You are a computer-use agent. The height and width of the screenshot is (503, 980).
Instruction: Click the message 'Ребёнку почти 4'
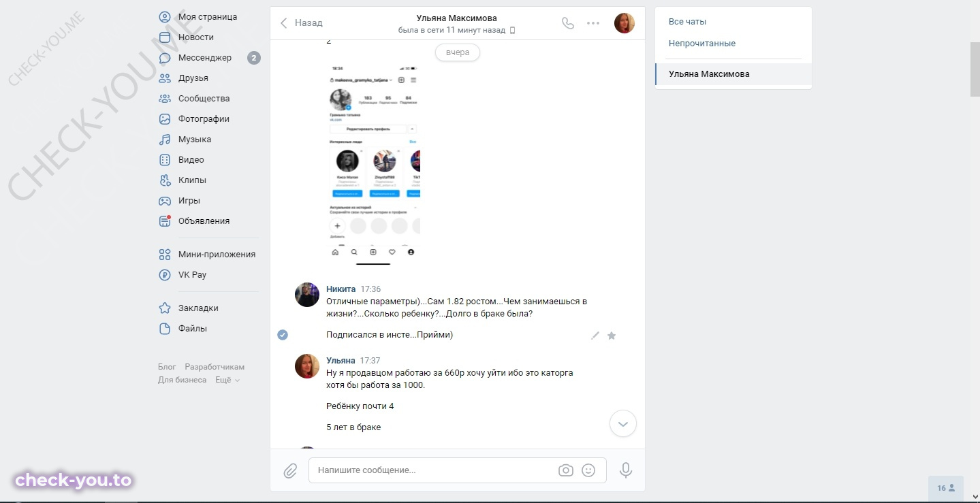point(360,406)
